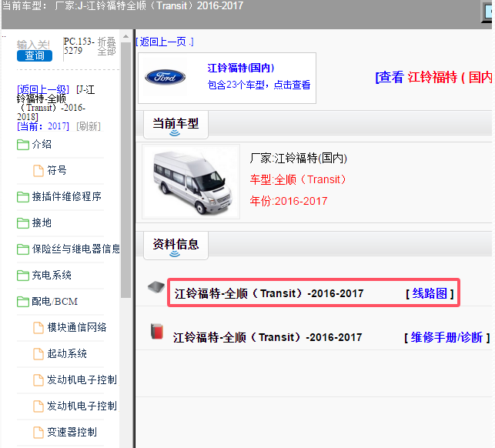Select the 模块通信网络 tree label
Image resolution: width=495 pixels, height=448 pixels.
77,327
